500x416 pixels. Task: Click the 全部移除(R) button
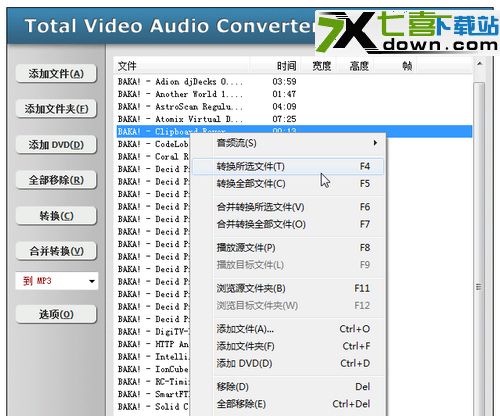click(x=56, y=180)
